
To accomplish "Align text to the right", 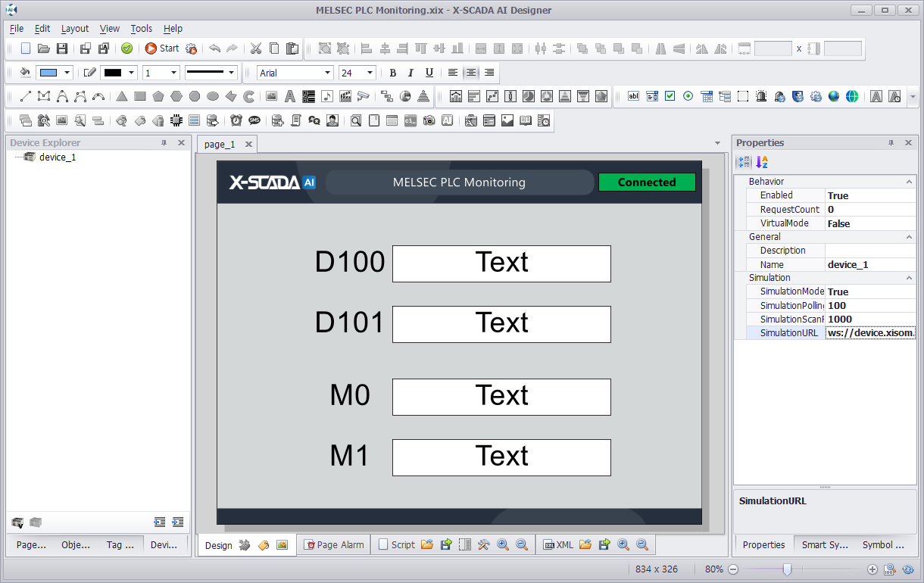I will (489, 73).
